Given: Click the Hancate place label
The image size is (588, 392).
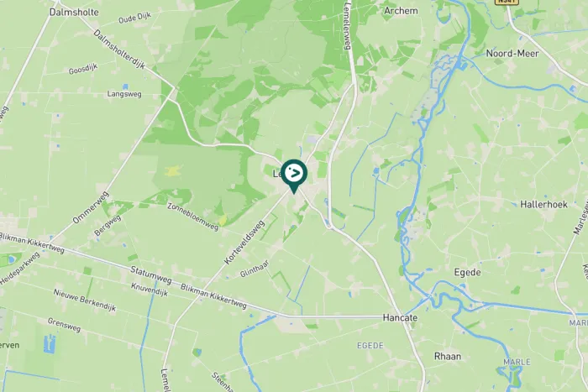Looking at the screenshot, I should tap(400, 318).
